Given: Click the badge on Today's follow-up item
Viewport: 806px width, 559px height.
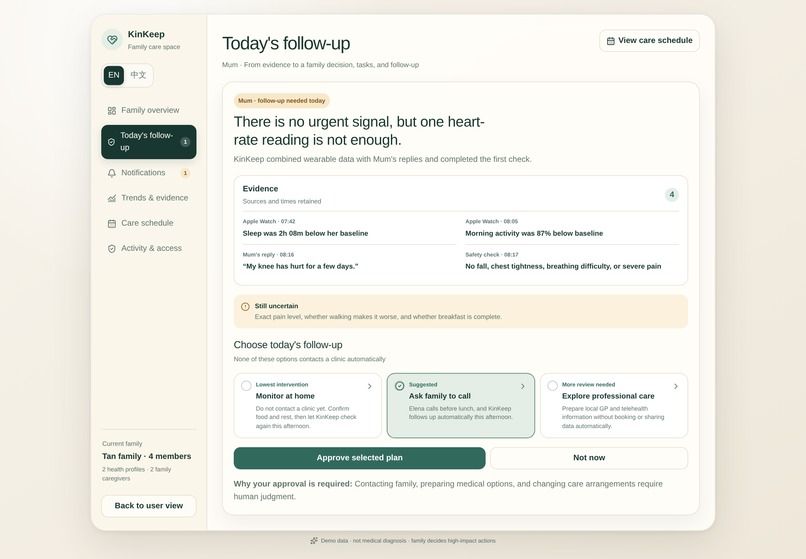Looking at the screenshot, I should coord(185,142).
